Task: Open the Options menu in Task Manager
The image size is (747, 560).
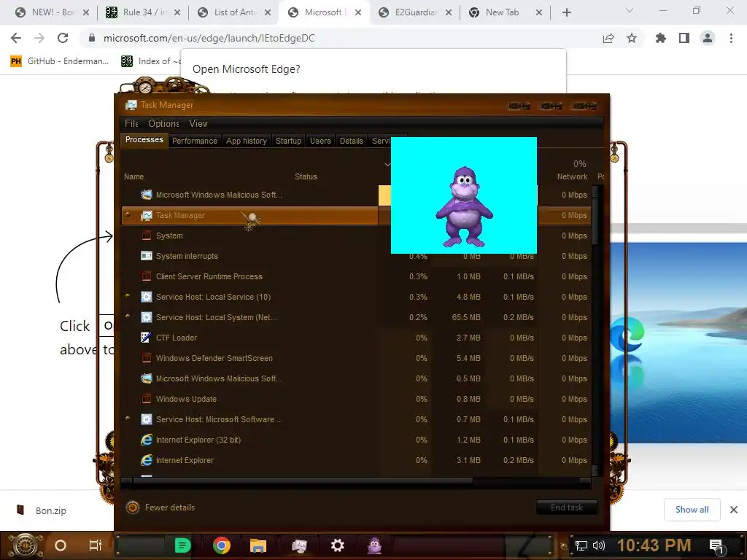Action: [163, 123]
